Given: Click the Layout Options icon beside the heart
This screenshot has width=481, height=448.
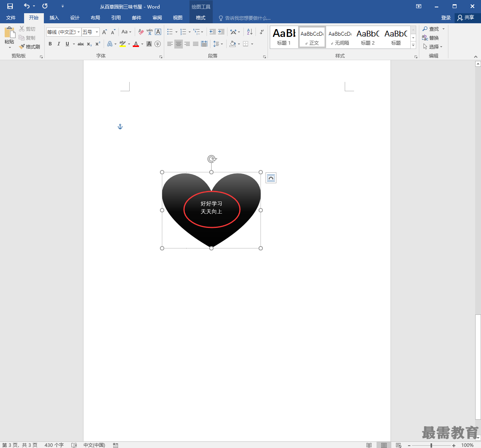Looking at the screenshot, I should [271, 178].
